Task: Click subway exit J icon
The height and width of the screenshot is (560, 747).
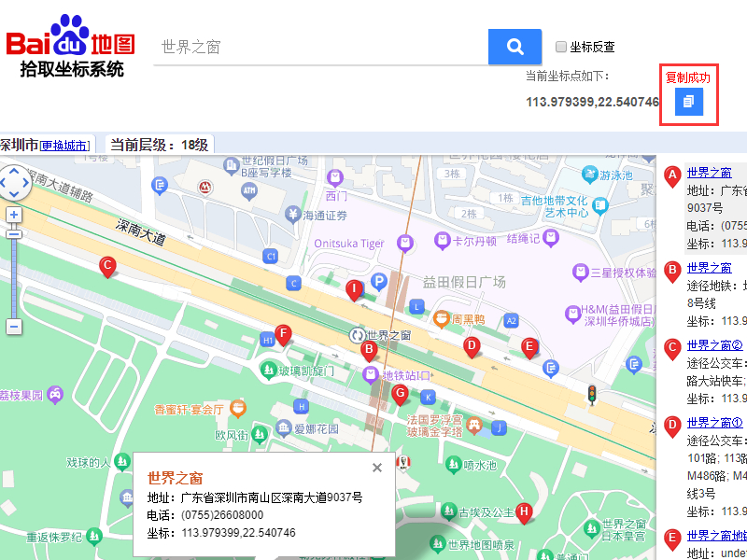Action: pos(499,427)
